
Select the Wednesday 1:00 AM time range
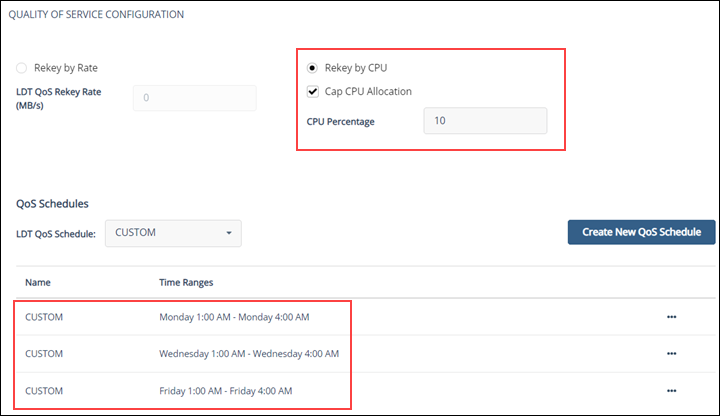click(249, 353)
